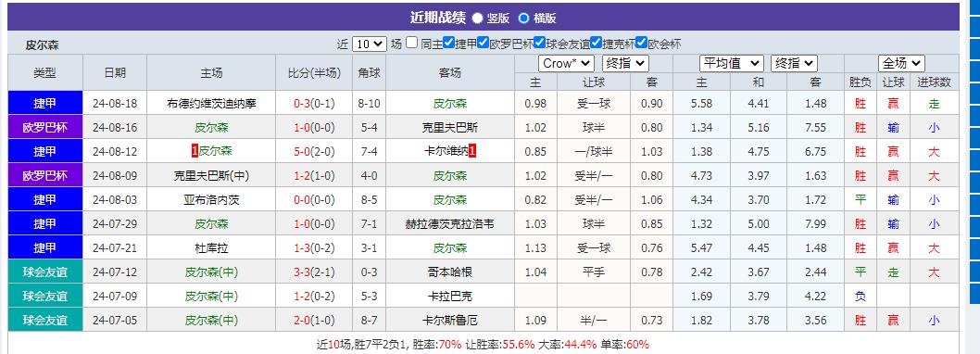Click the 类型 column header
Screen dimensions: 980x354
click(x=44, y=72)
